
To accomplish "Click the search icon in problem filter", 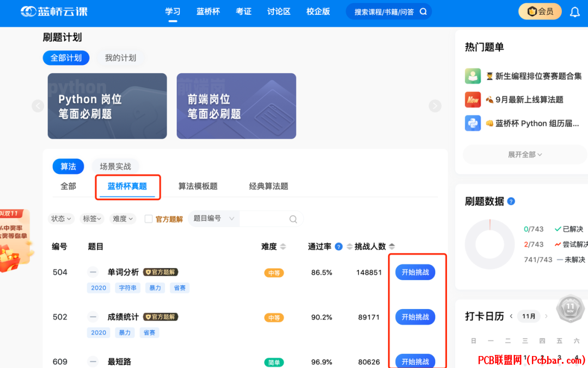I will (293, 219).
